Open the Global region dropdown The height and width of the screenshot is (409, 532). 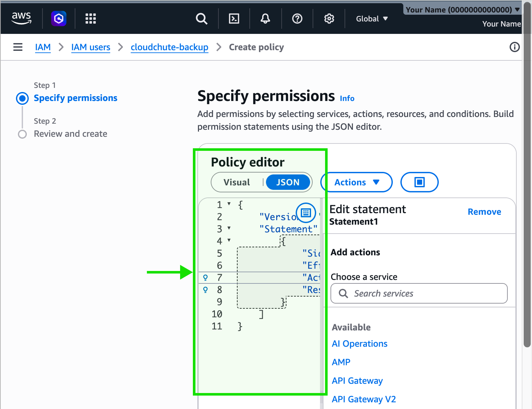[372, 19]
